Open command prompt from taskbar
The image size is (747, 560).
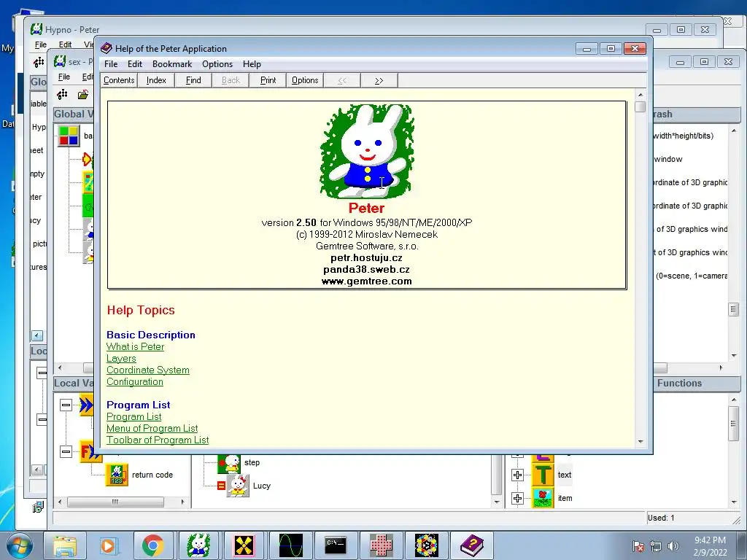(x=336, y=545)
